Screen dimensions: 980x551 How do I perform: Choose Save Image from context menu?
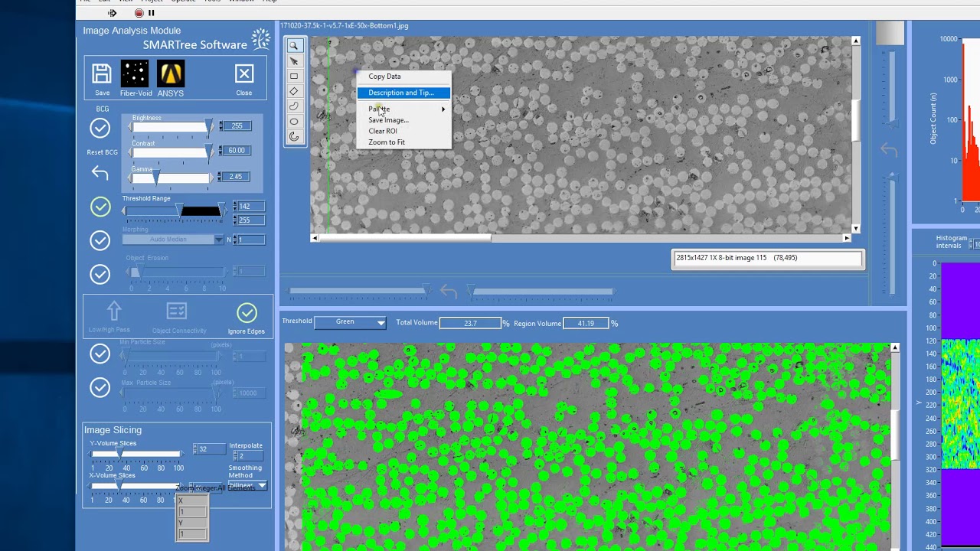click(388, 120)
